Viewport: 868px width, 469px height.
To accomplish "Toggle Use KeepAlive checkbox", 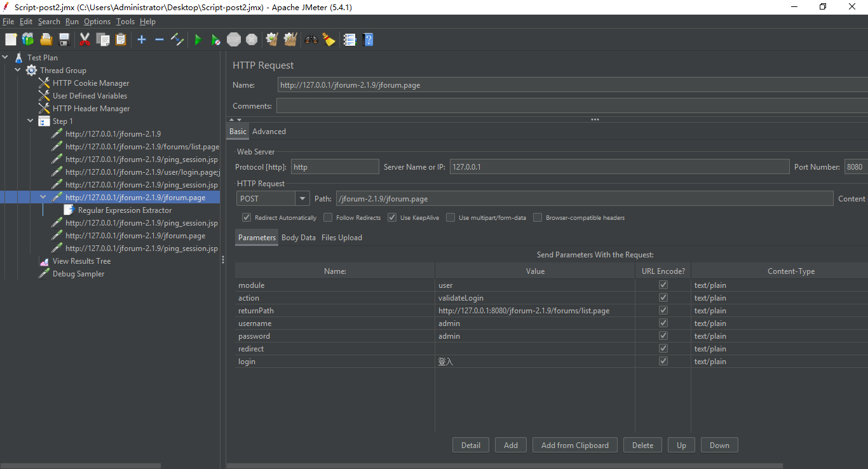I will pos(392,217).
